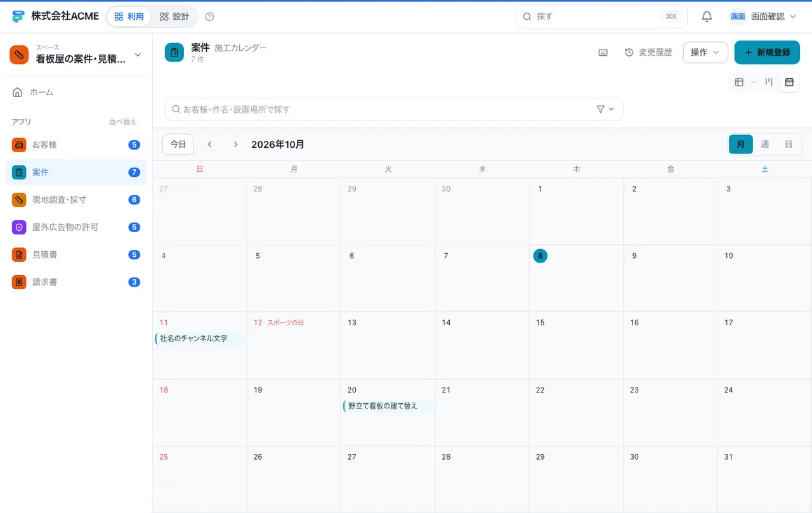Switch to the kanban board view icon
812x513 pixels.
[x=769, y=82]
